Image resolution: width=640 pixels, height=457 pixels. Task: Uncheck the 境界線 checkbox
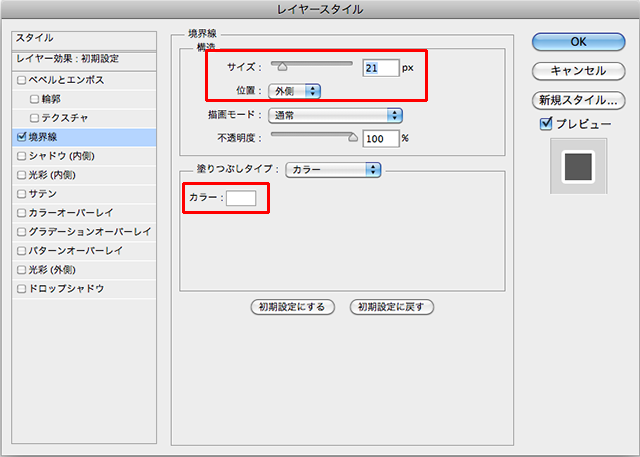[x=22, y=136]
